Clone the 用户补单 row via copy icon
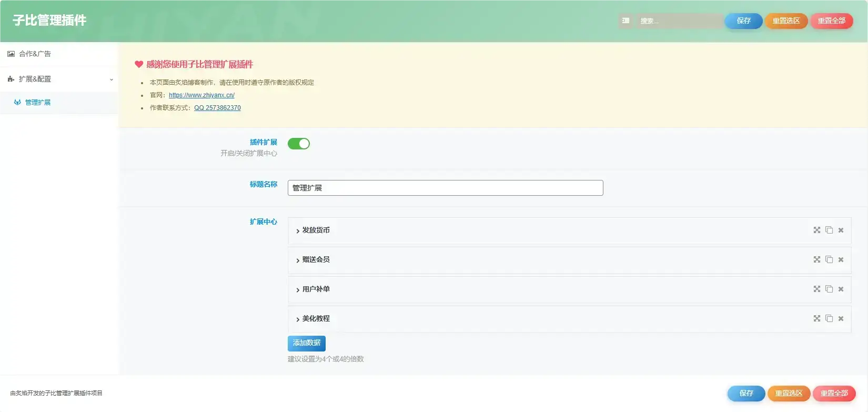 point(829,289)
